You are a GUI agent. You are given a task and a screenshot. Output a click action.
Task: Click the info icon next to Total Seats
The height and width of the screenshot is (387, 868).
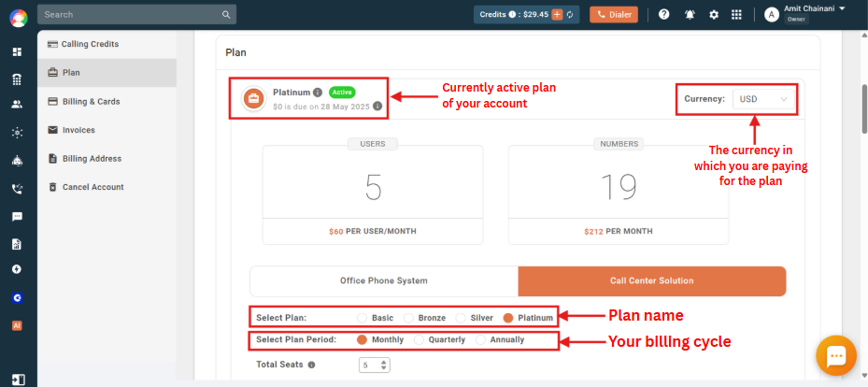(x=312, y=365)
